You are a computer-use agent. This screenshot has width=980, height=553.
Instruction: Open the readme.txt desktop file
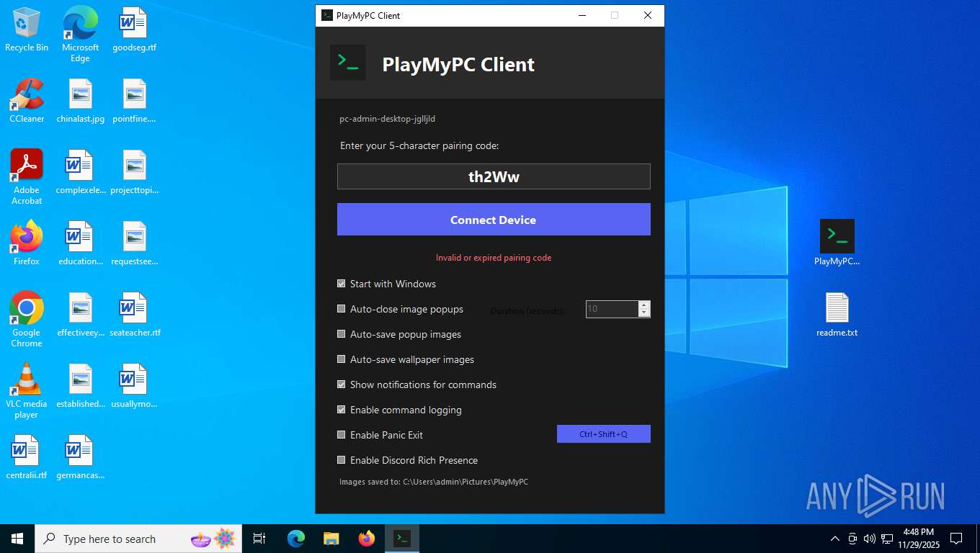[x=837, y=315]
